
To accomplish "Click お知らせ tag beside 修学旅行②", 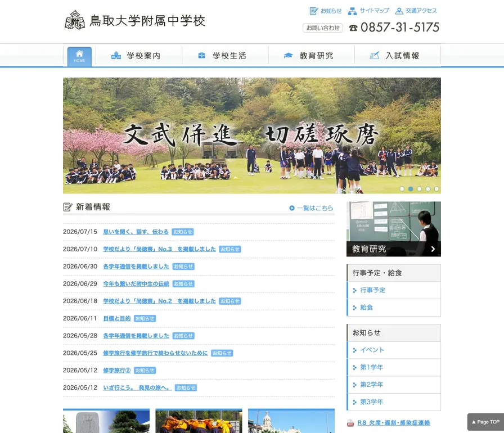I will 145,371.
